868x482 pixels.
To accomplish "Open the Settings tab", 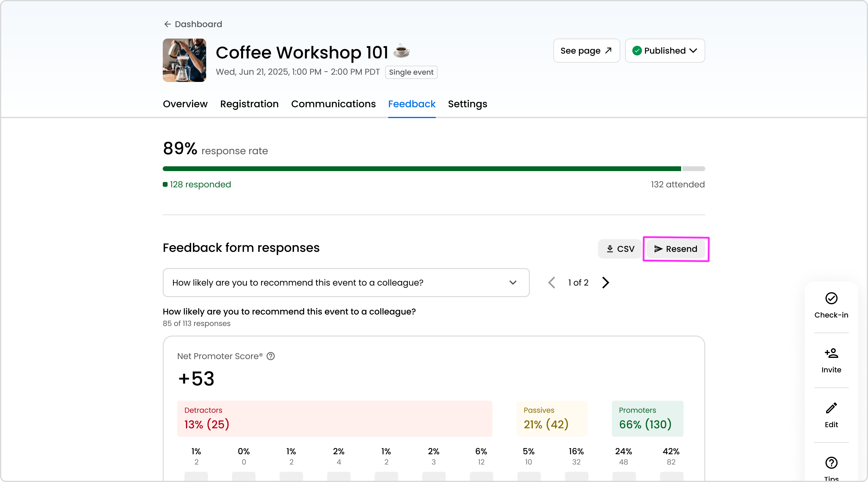I will click(x=467, y=104).
